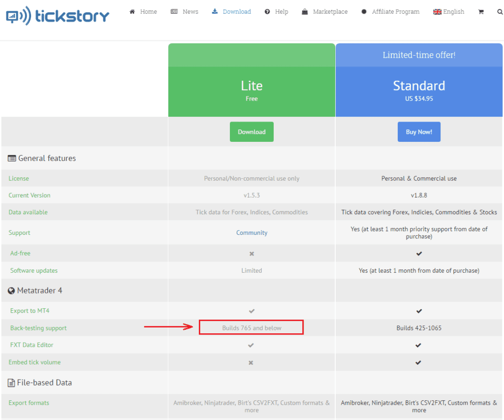
Task: Click 'Personal/Non-commercial use only' text
Action: coord(252,178)
